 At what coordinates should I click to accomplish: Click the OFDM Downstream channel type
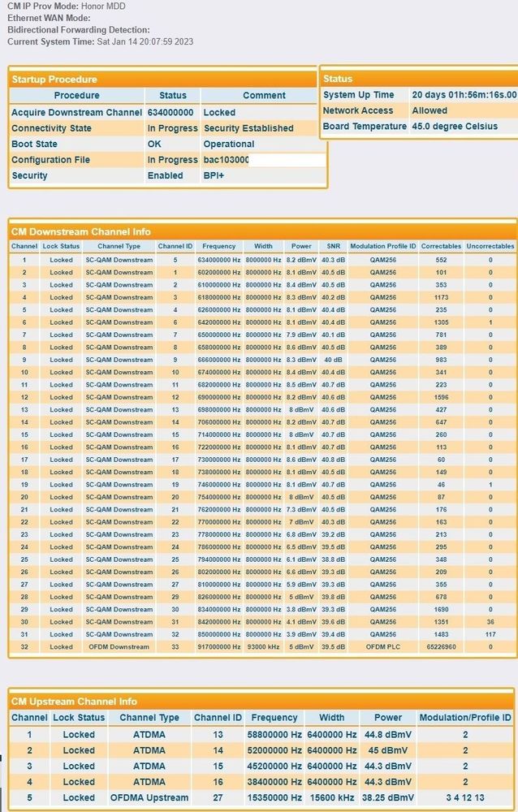click(x=119, y=647)
